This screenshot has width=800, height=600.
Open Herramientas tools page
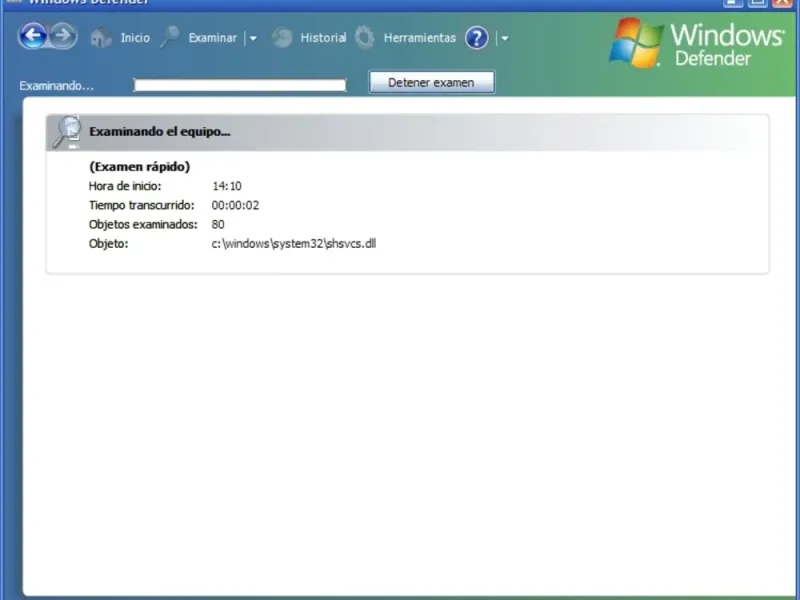[x=419, y=38]
